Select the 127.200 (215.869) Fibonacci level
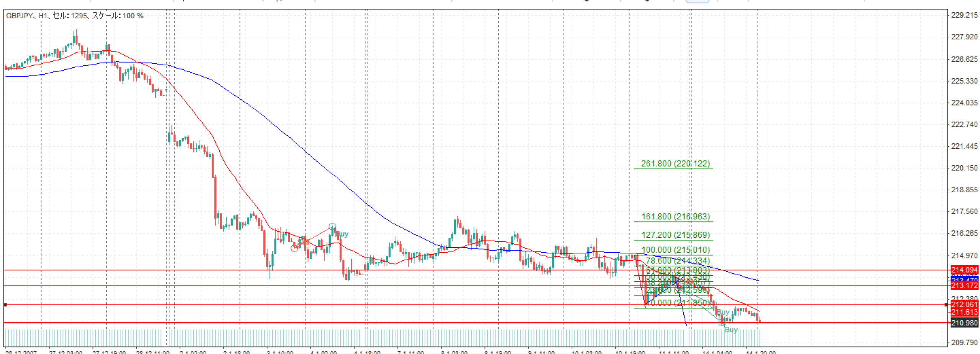This screenshot has height=354, width=980. coord(675,235)
